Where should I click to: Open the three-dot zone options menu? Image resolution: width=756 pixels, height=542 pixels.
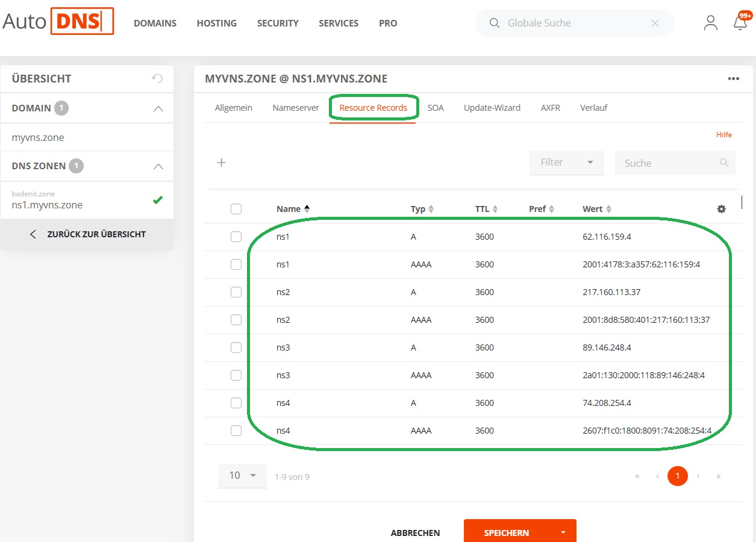733,78
